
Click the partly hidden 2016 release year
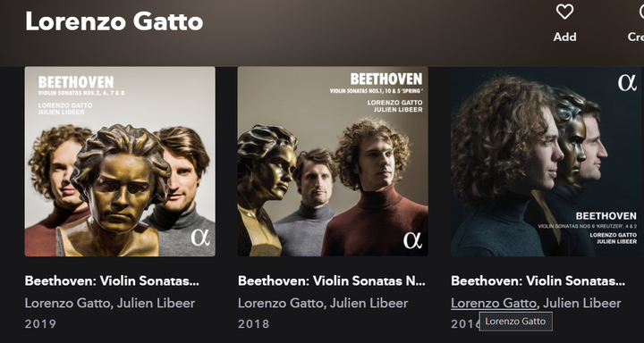coord(465,323)
